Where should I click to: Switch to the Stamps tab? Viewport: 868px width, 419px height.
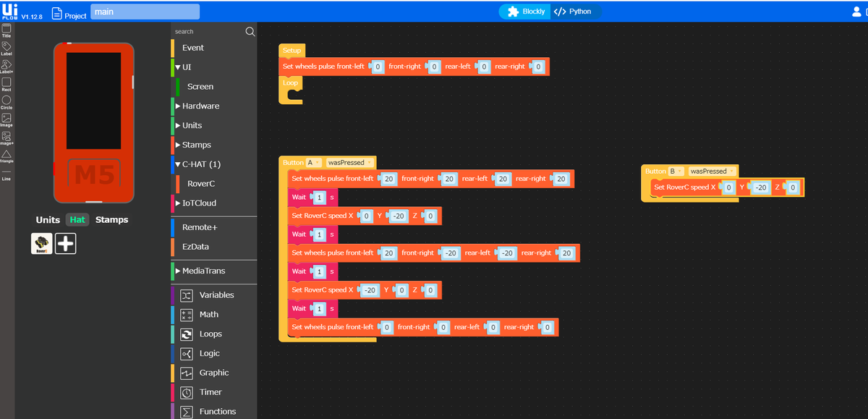point(111,220)
